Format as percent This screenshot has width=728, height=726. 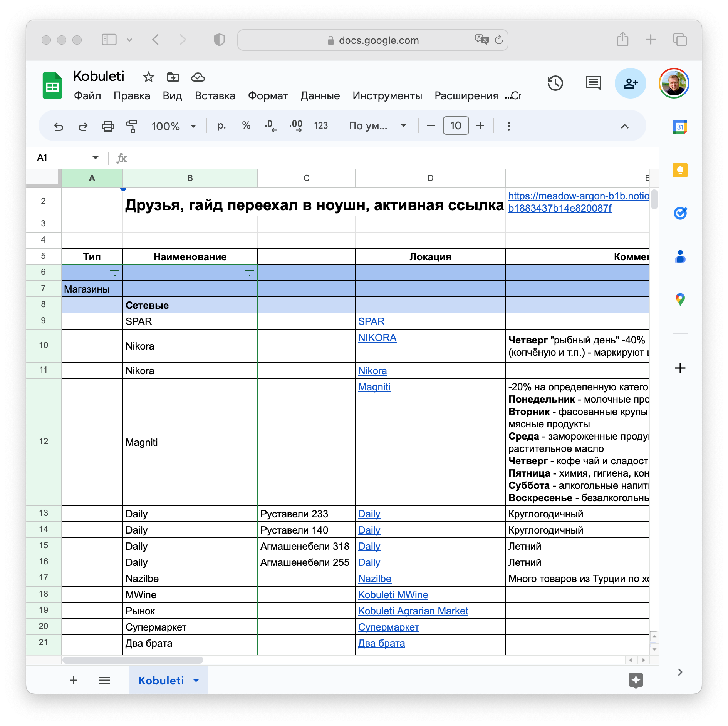246,125
